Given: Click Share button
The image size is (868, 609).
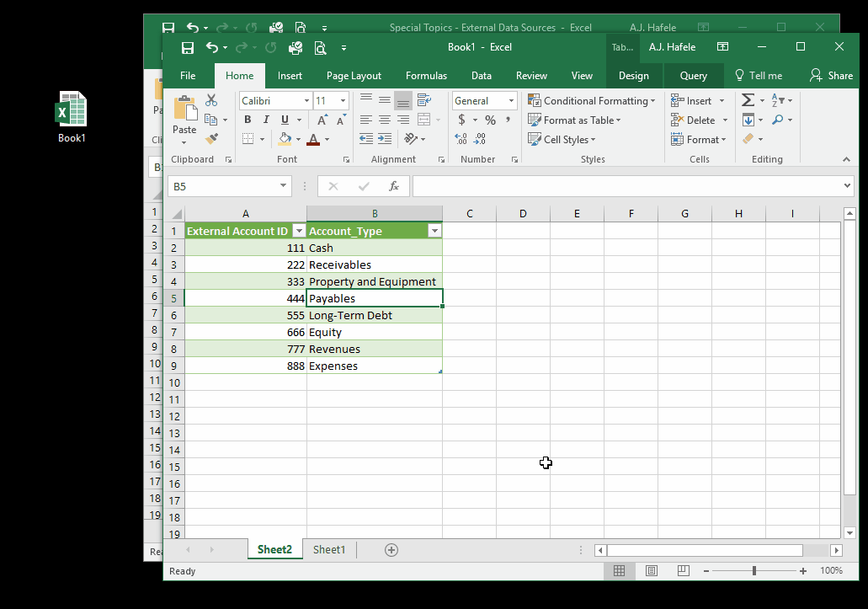Looking at the screenshot, I should [831, 76].
